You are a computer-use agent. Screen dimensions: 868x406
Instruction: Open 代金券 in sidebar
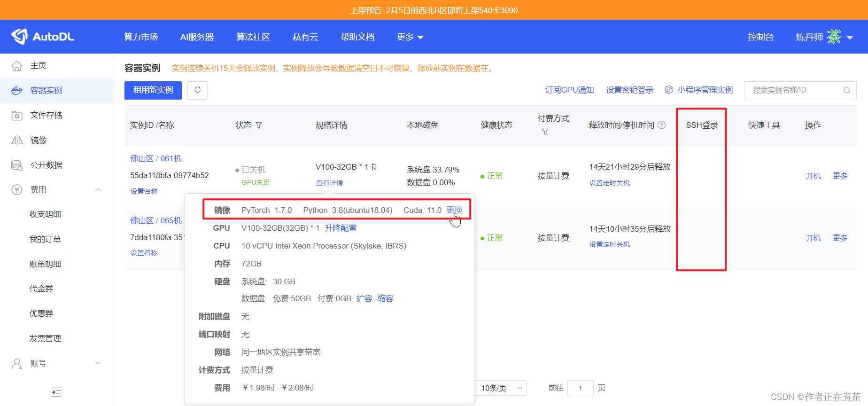[41, 289]
